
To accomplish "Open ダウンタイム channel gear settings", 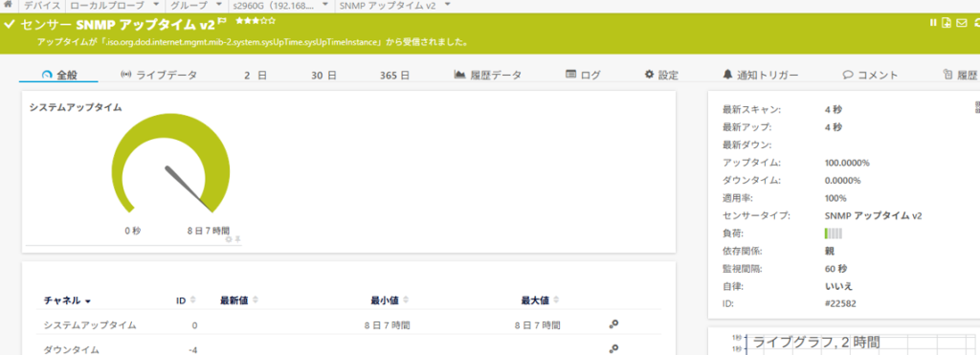I will [x=613, y=348].
